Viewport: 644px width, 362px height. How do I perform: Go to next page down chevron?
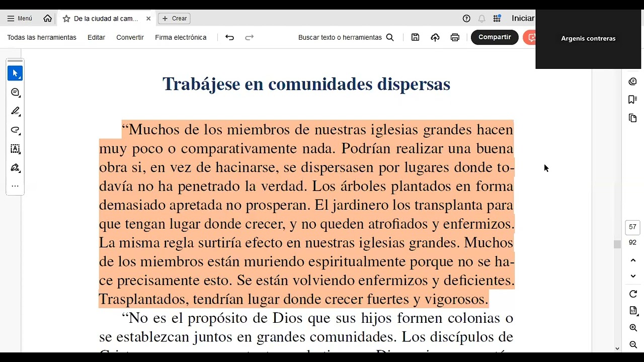(633, 276)
